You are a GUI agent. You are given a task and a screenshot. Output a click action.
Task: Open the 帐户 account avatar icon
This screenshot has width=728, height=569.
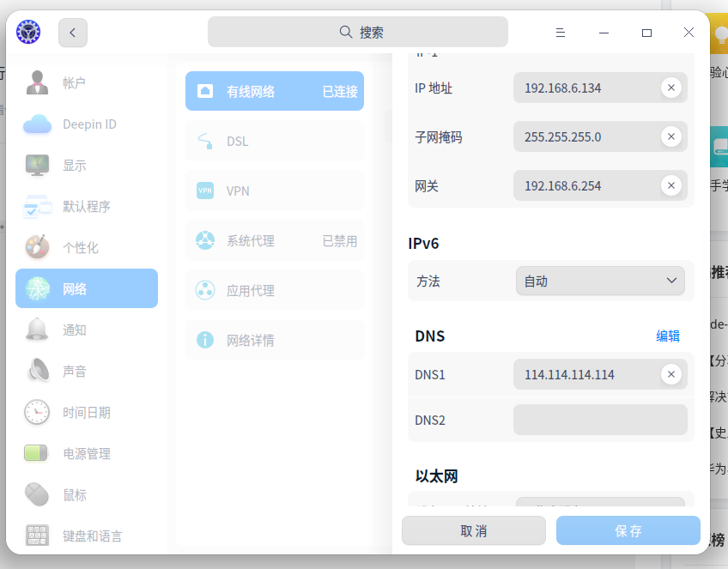(37, 82)
